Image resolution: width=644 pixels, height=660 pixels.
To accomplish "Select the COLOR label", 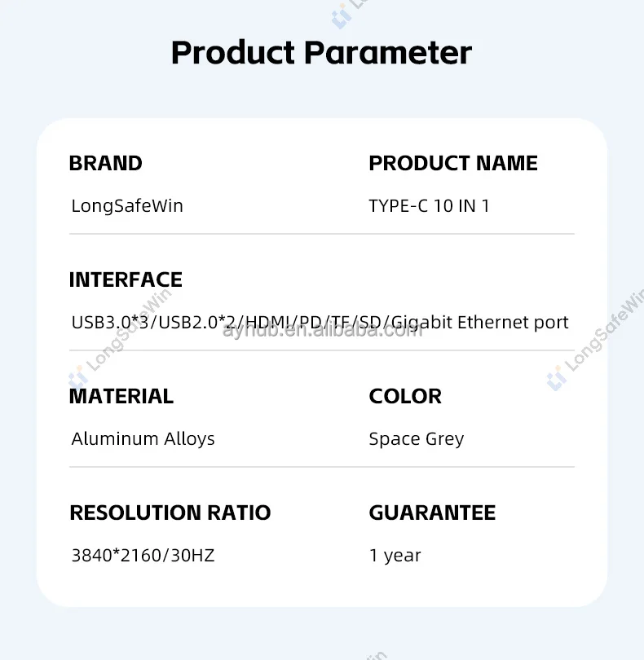I will point(405,397).
